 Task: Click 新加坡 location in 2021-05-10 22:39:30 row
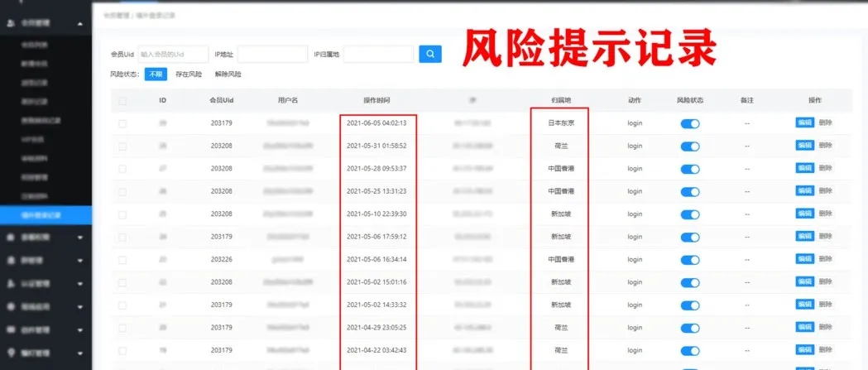coord(561,214)
